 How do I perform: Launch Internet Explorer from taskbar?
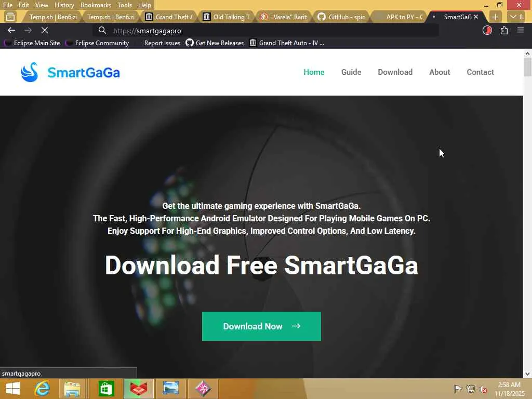tap(42, 389)
